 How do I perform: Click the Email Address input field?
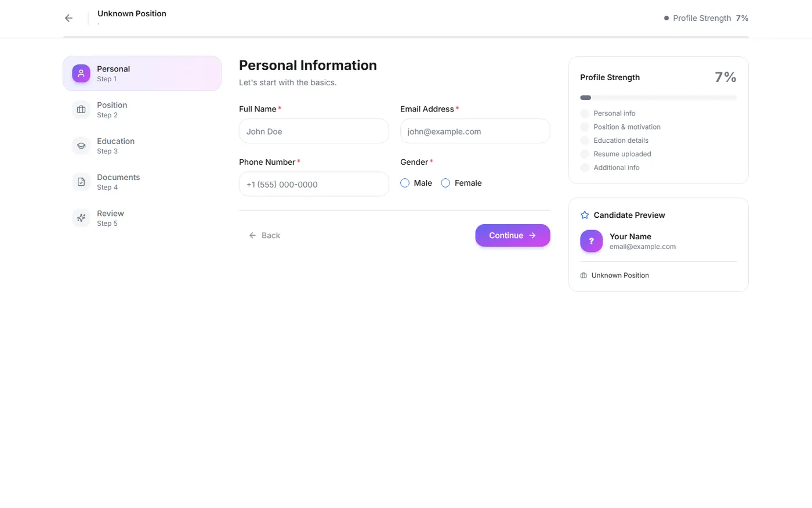tap(475, 131)
